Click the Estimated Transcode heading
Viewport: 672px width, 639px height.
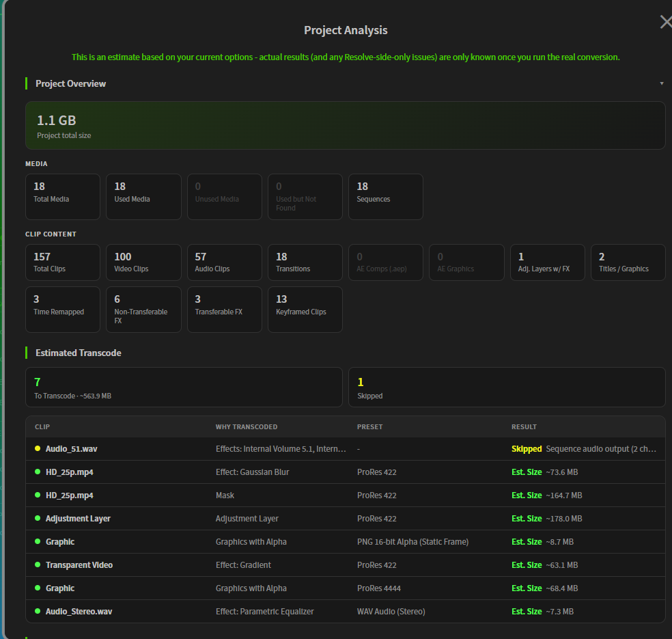(x=79, y=353)
